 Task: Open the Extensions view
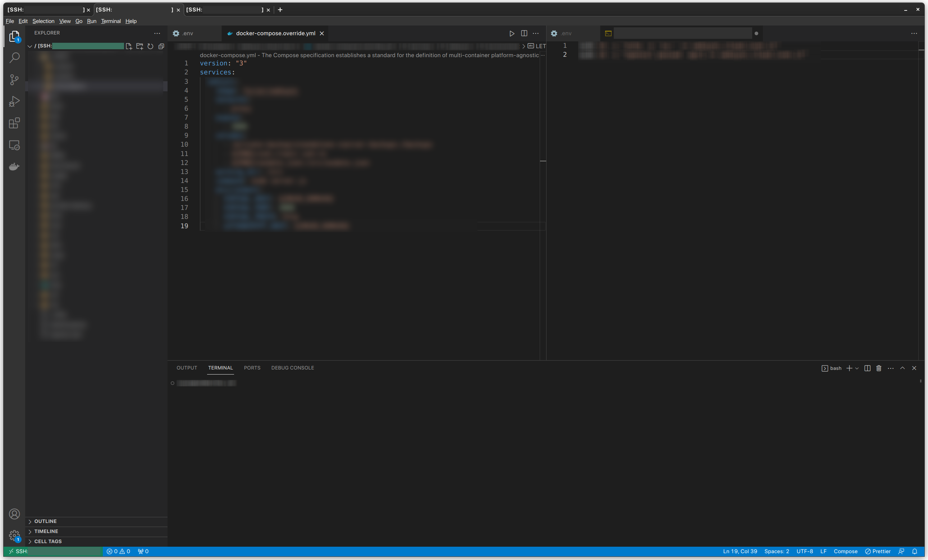pos(14,123)
